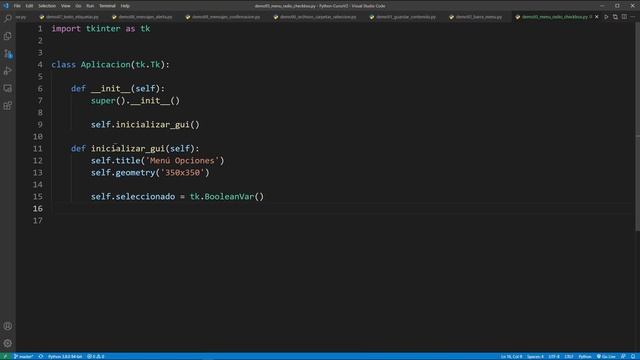Click the 'self.inicializar_gui()' call on line 9

(145, 124)
